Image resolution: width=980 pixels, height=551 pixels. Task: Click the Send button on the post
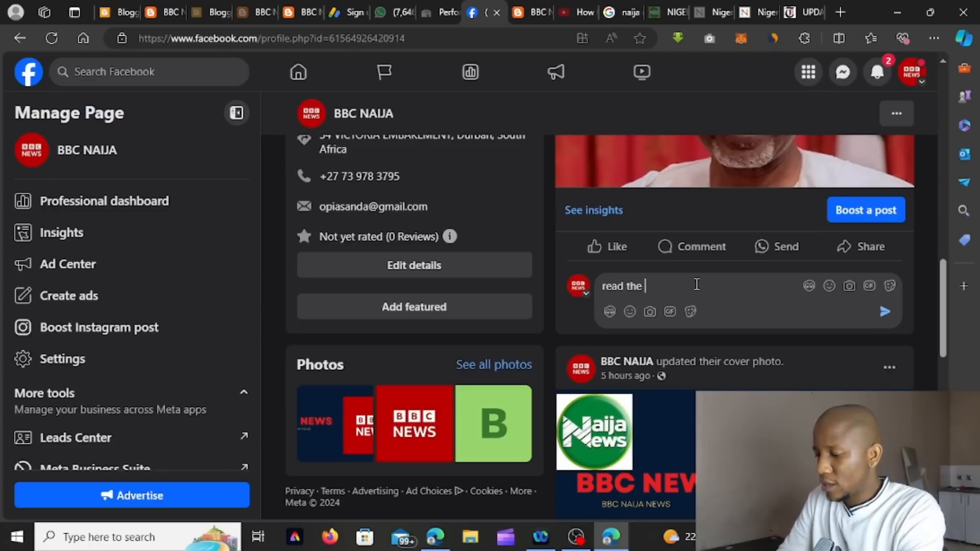pyautogui.click(x=776, y=246)
